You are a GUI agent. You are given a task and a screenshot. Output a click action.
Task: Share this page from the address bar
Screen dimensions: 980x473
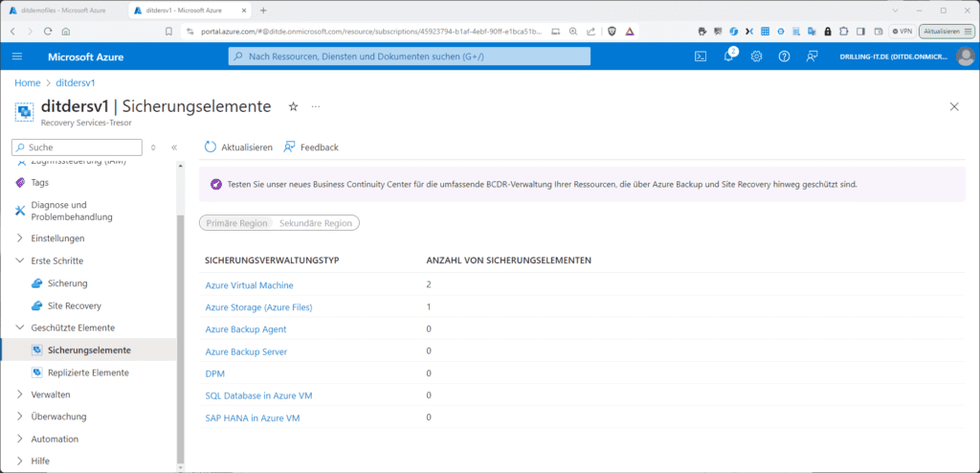click(x=590, y=32)
